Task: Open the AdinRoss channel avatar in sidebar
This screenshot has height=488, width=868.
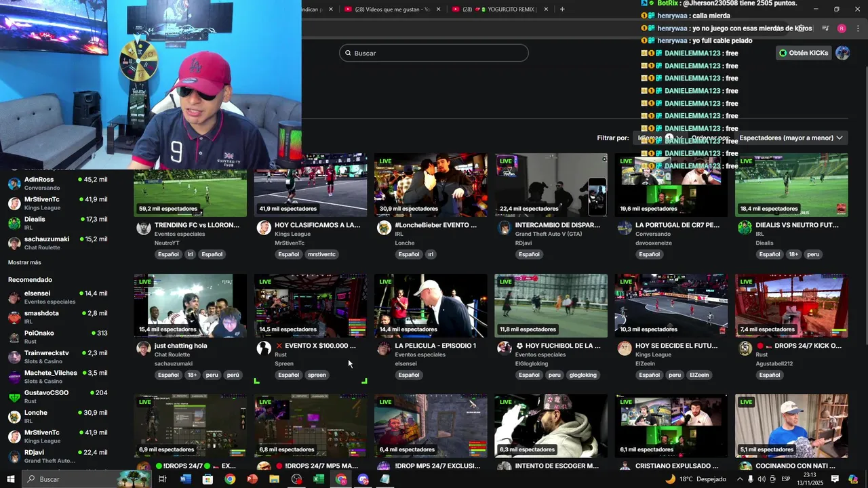Action: (x=14, y=184)
